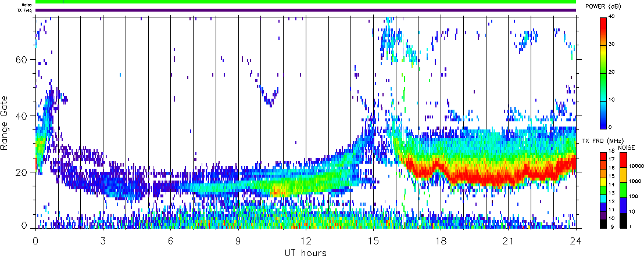Image resolution: width=644 pixels, height=256 pixels.
Task: Click the NOISE legend label "100"
Action: coord(634,196)
